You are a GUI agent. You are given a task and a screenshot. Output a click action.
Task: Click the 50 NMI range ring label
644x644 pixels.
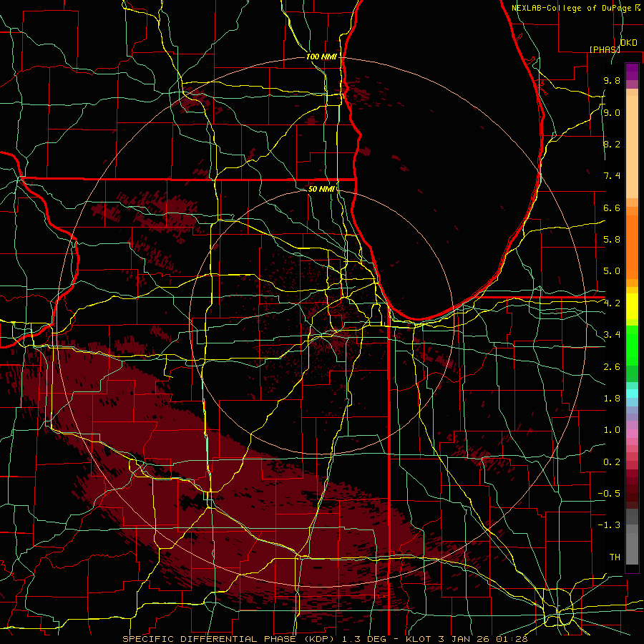[321, 189]
